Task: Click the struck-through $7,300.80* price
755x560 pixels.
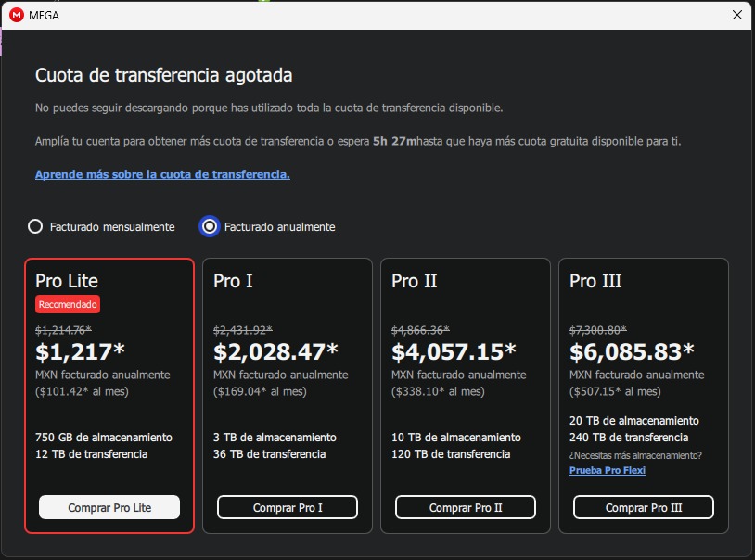Action: pyautogui.click(x=598, y=330)
